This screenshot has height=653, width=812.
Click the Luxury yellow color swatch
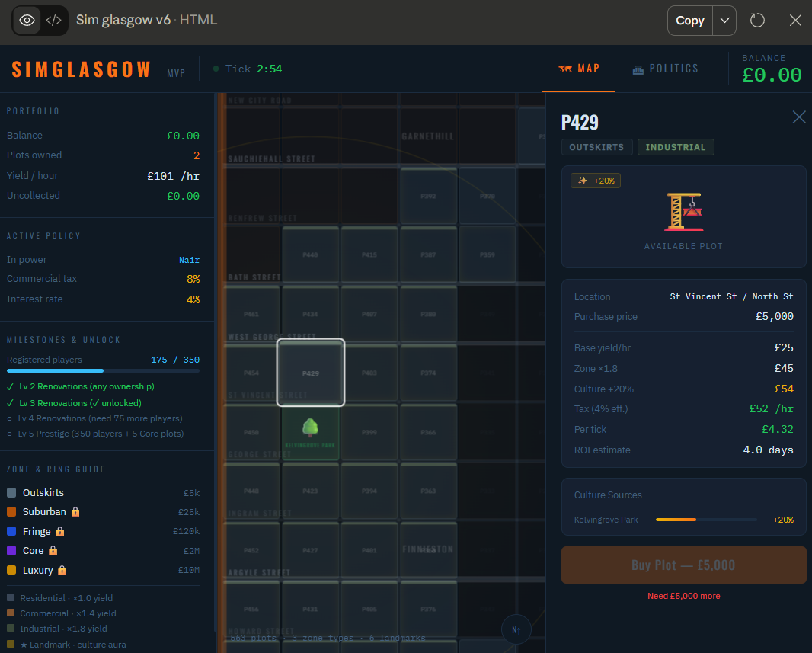tap(11, 570)
